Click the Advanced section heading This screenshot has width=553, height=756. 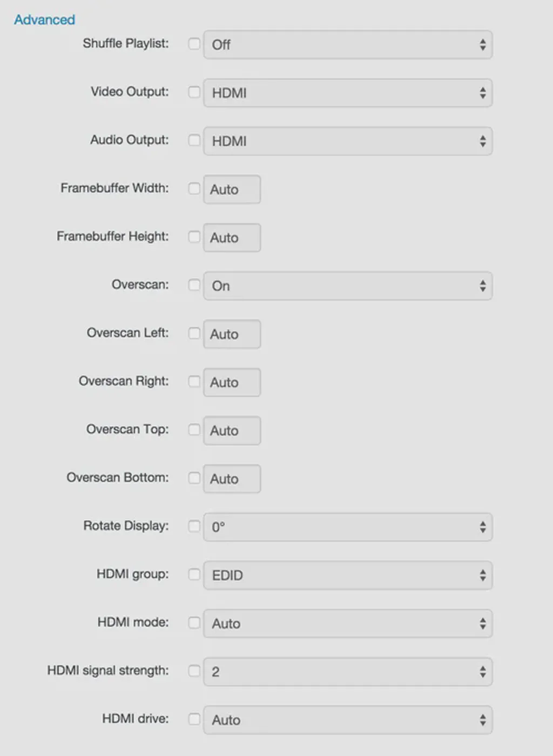pos(44,20)
